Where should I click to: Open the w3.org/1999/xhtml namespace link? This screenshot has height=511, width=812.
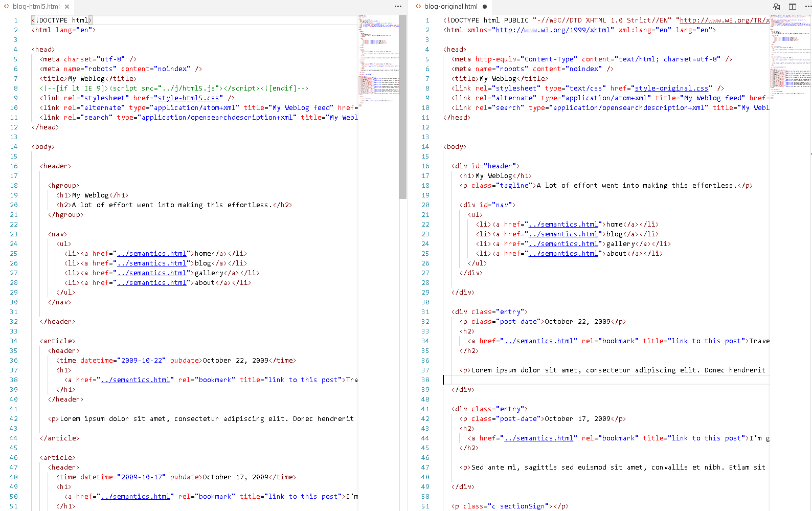(553, 30)
